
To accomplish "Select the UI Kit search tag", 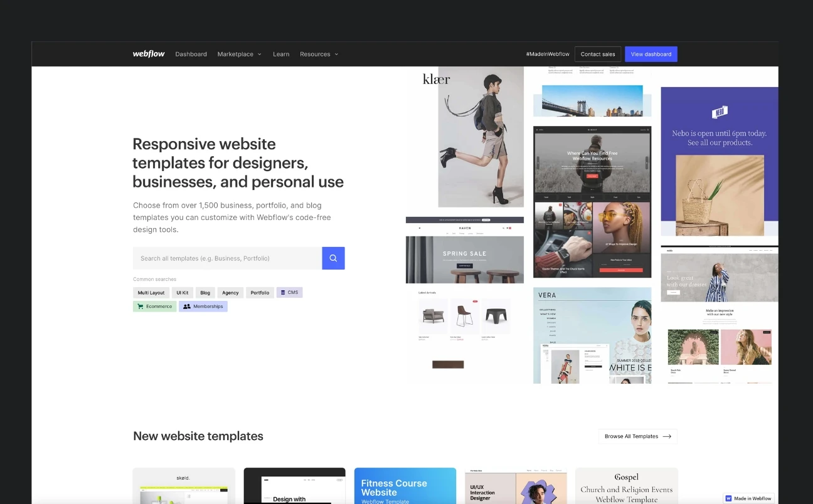I will [183, 293].
